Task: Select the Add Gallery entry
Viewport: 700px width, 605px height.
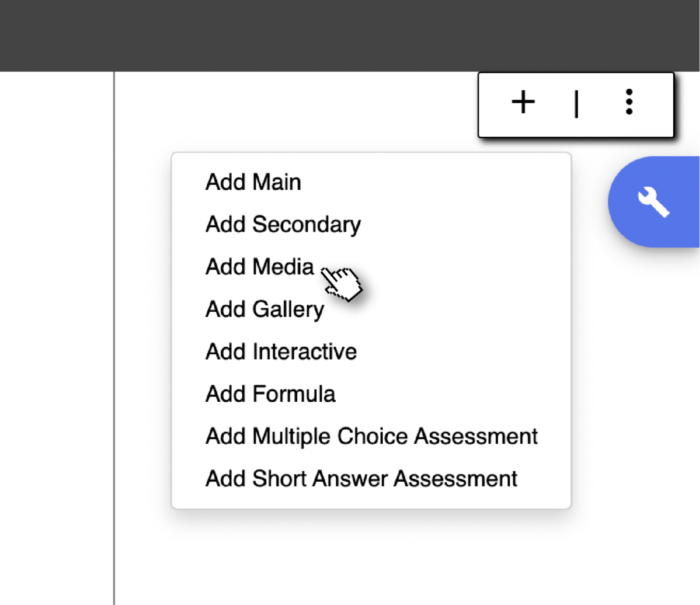Action: point(265,309)
